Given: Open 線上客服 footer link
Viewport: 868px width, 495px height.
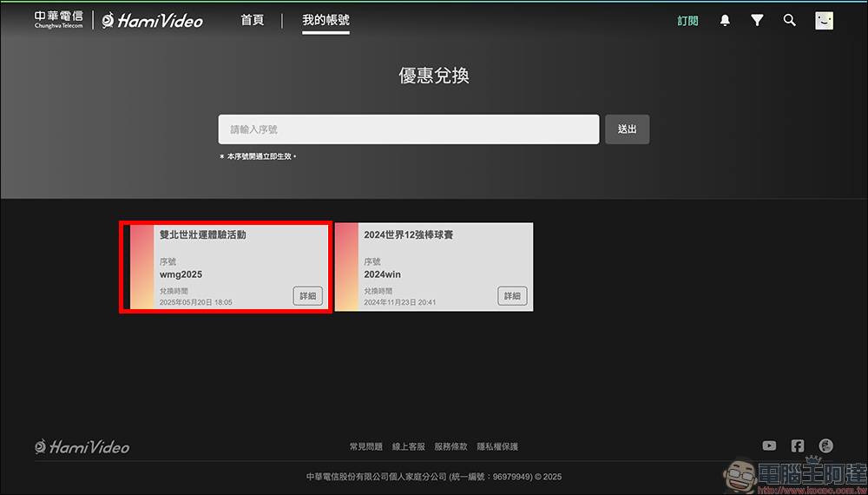Looking at the screenshot, I should click(x=409, y=446).
